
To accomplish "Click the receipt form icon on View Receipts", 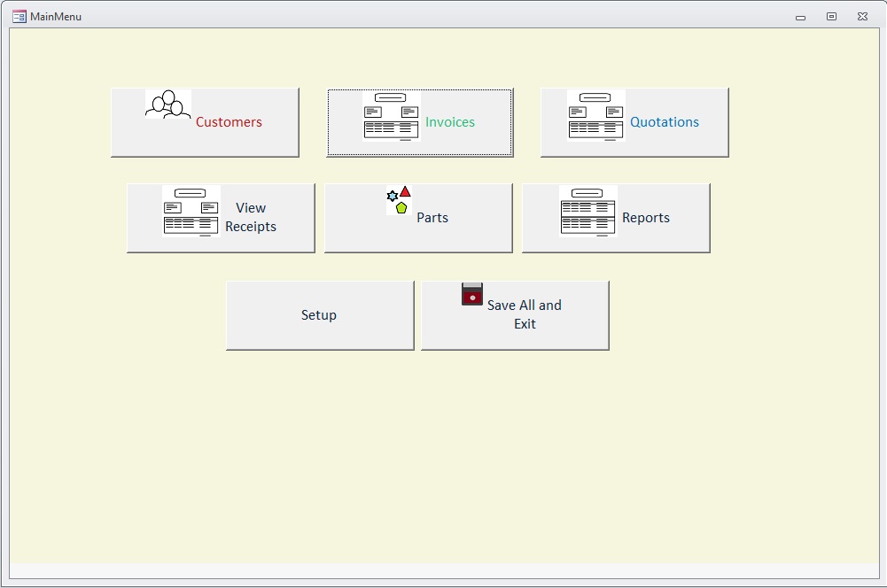I will 191,212.
